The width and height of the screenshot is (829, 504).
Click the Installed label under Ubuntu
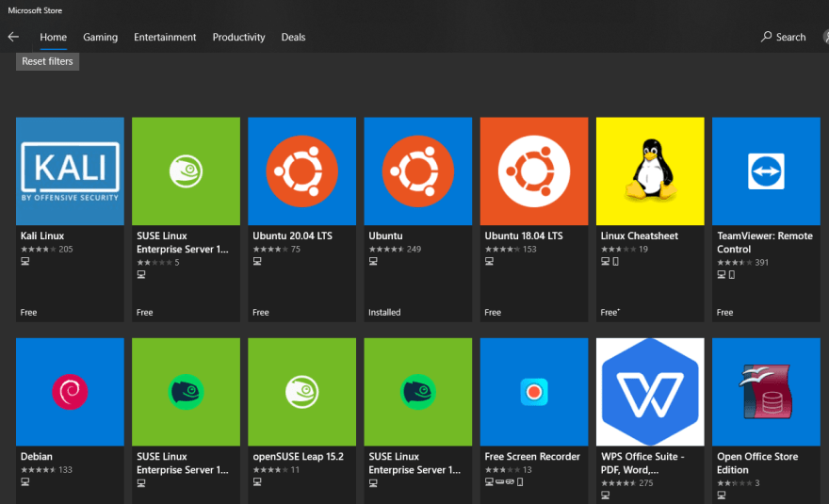pyautogui.click(x=384, y=313)
